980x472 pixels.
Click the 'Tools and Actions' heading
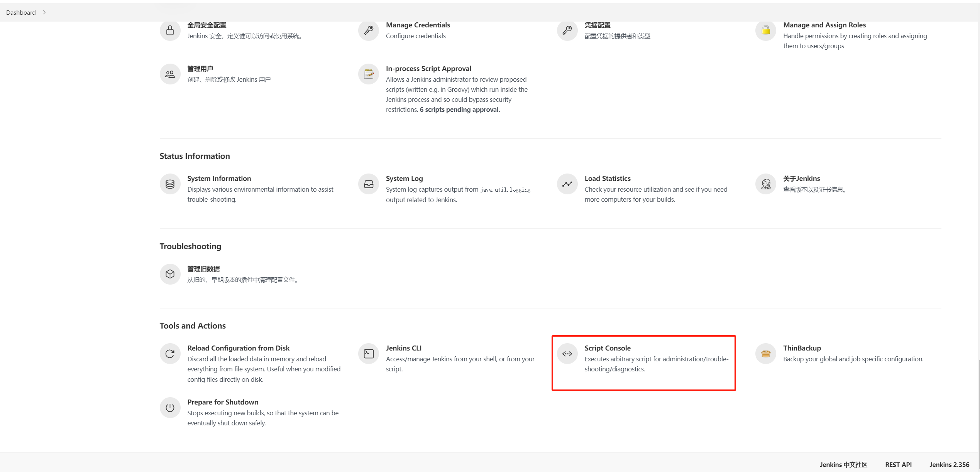point(193,326)
